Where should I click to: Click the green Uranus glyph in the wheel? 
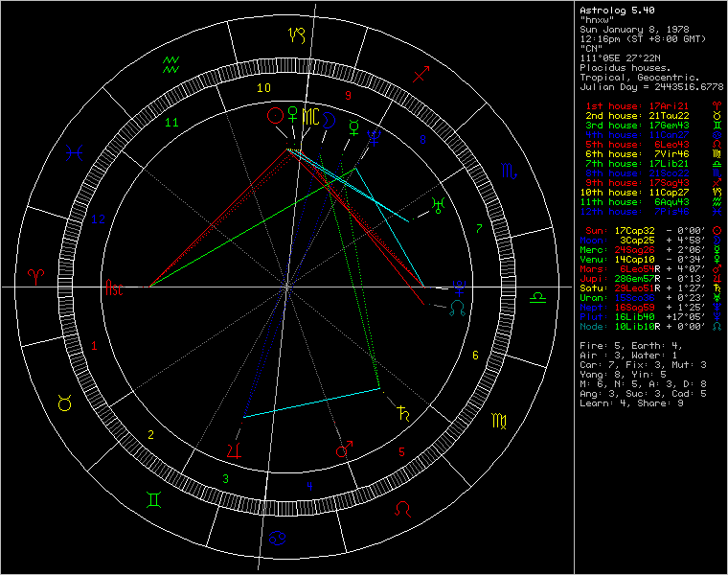click(x=438, y=204)
